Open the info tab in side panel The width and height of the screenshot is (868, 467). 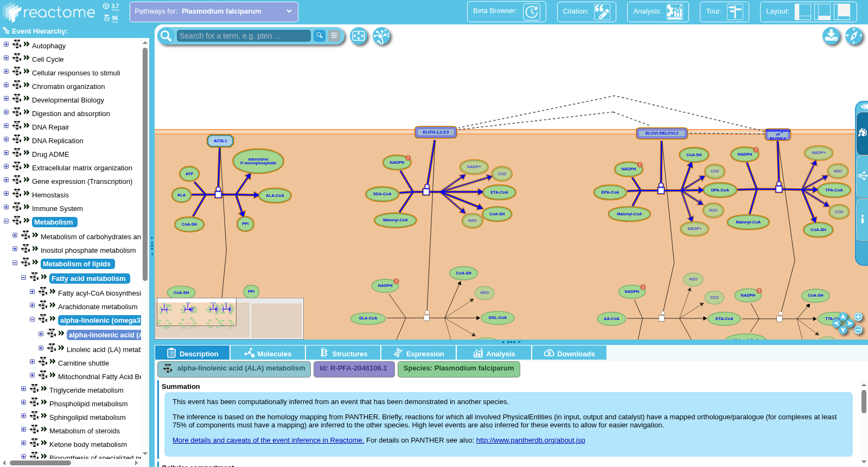click(x=862, y=219)
